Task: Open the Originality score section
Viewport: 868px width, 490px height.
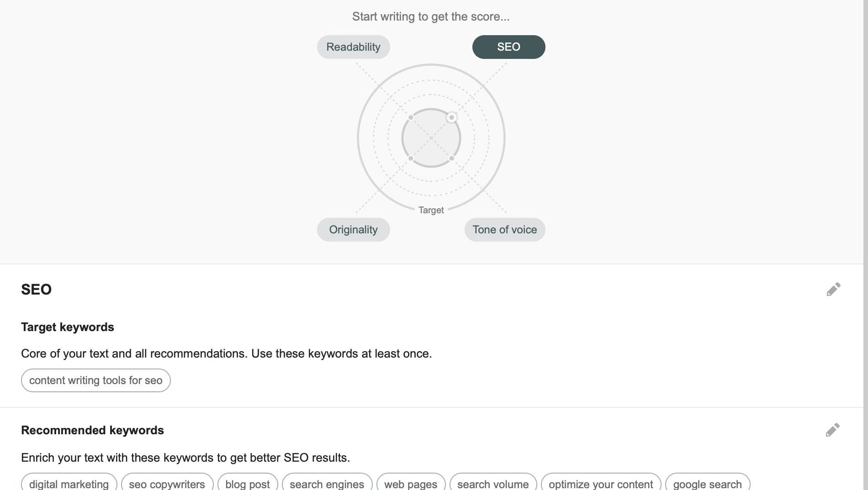Action: click(353, 230)
